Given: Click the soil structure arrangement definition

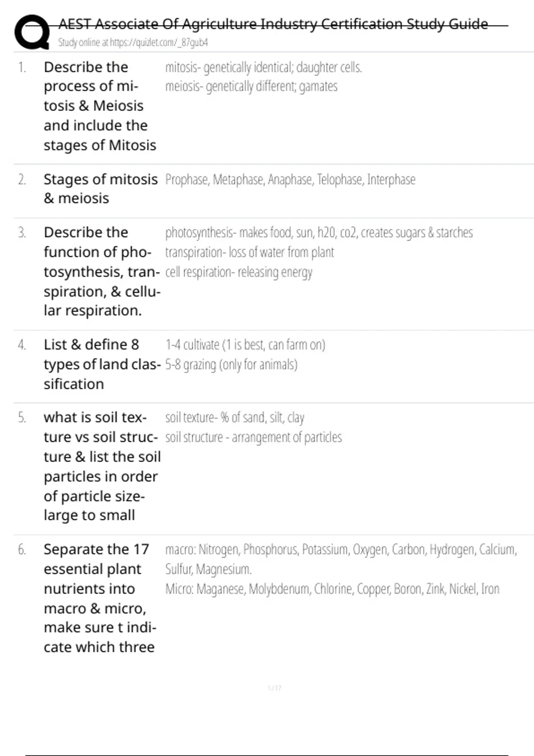Looking at the screenshot, I should 254,437.
